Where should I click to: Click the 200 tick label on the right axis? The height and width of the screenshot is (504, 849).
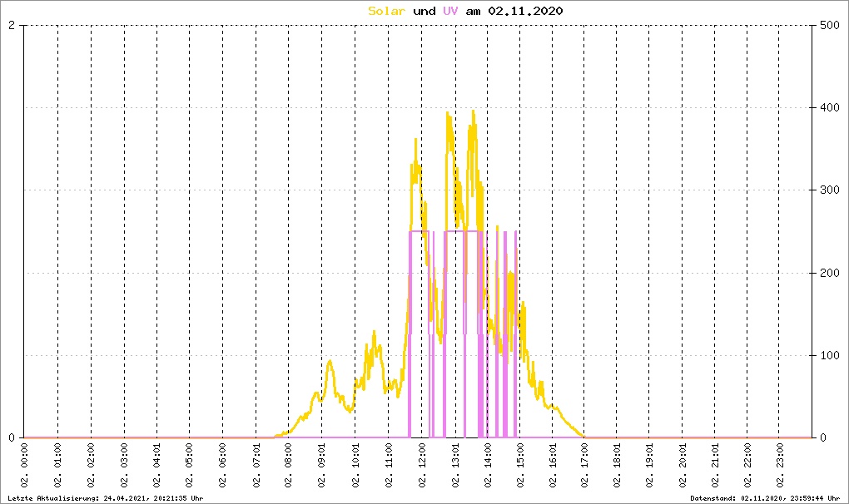(827, 273)
